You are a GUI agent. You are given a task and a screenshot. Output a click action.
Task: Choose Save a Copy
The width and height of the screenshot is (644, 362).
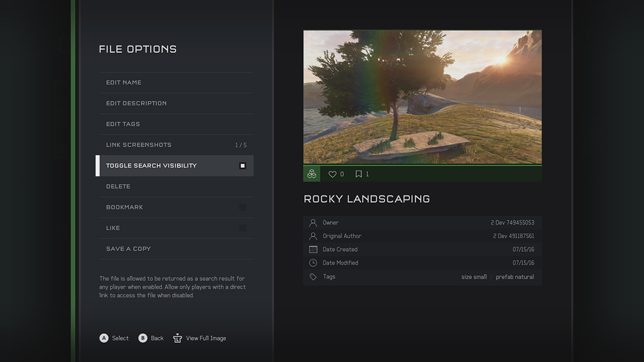pos(176,249)
